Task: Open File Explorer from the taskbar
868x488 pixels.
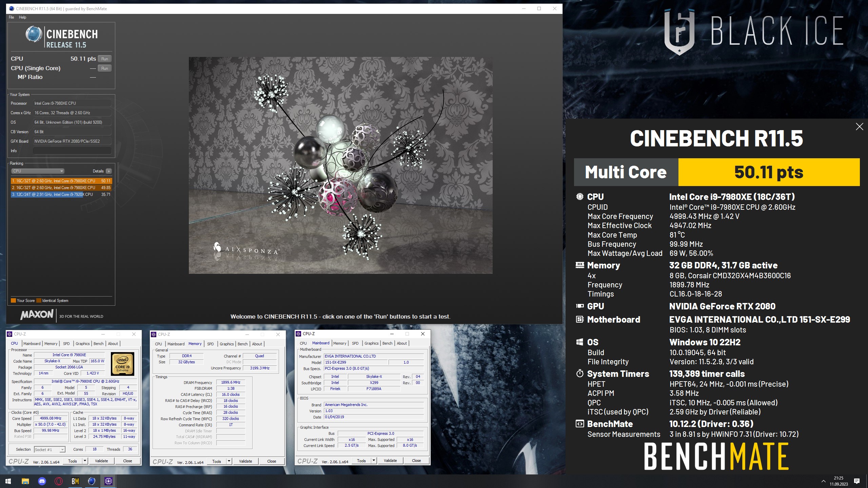Action: pos(25,481)
